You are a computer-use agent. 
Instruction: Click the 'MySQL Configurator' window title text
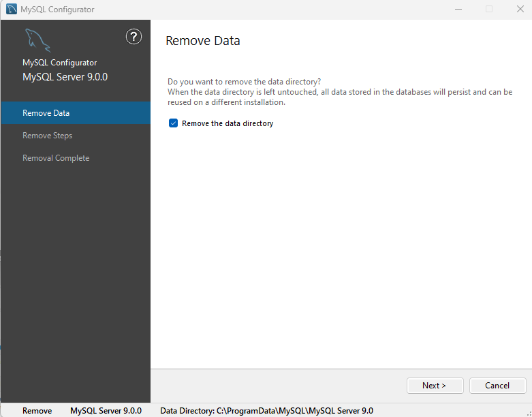(57, 10)
